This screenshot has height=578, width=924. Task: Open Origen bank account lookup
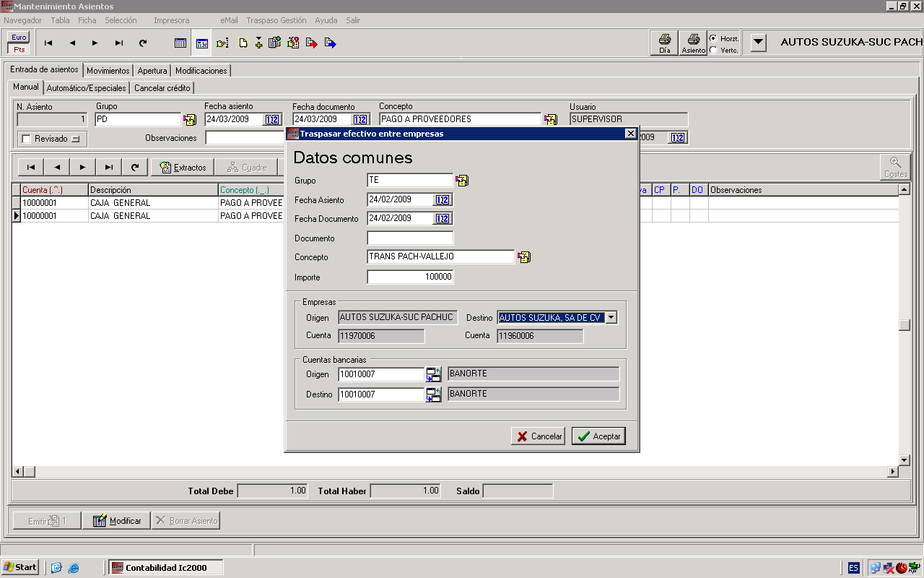(433, 374)
